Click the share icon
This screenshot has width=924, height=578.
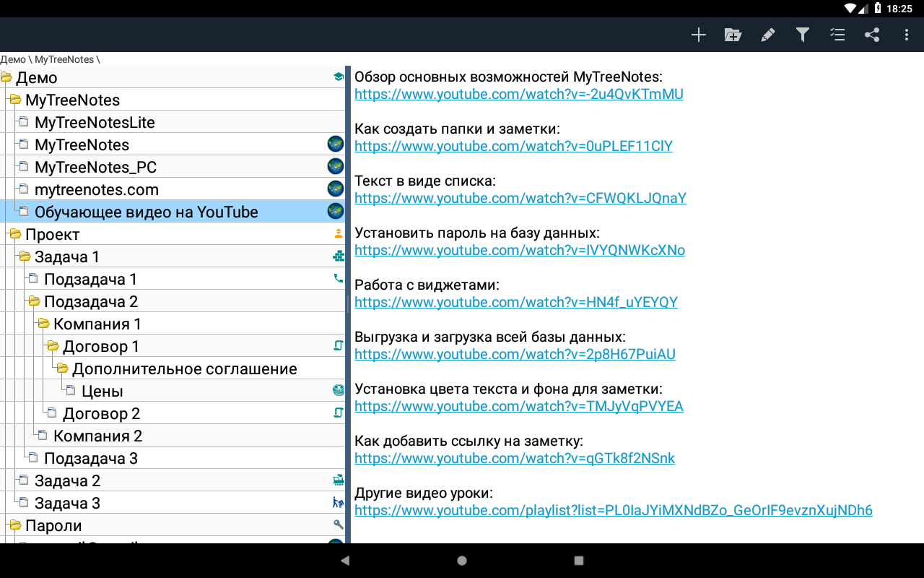pos(871,34)
